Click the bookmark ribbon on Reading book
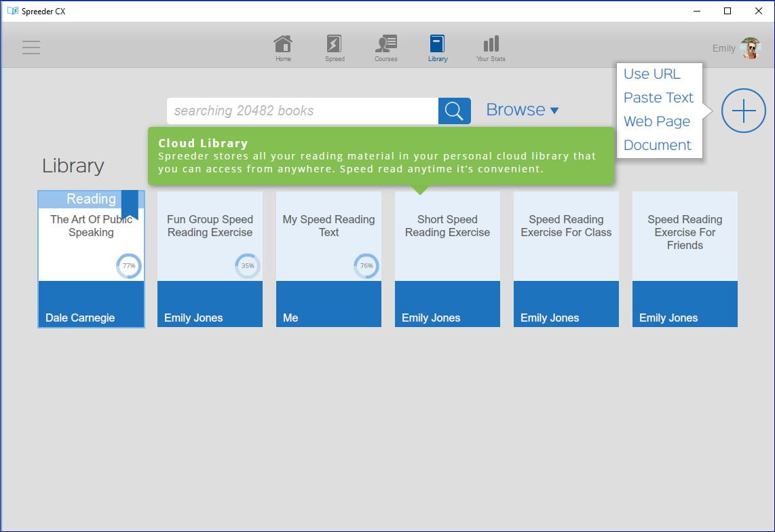Image resolution: width=775 pixels, height=532 pixels. [130, 204]
